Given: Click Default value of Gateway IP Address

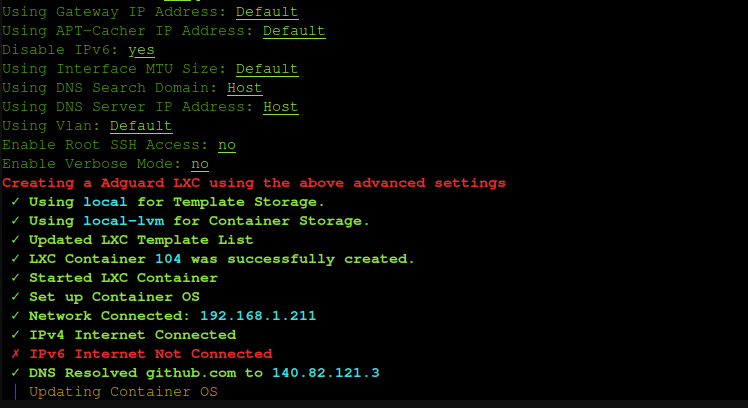Looking at the screenshot, I should [267, 12].
